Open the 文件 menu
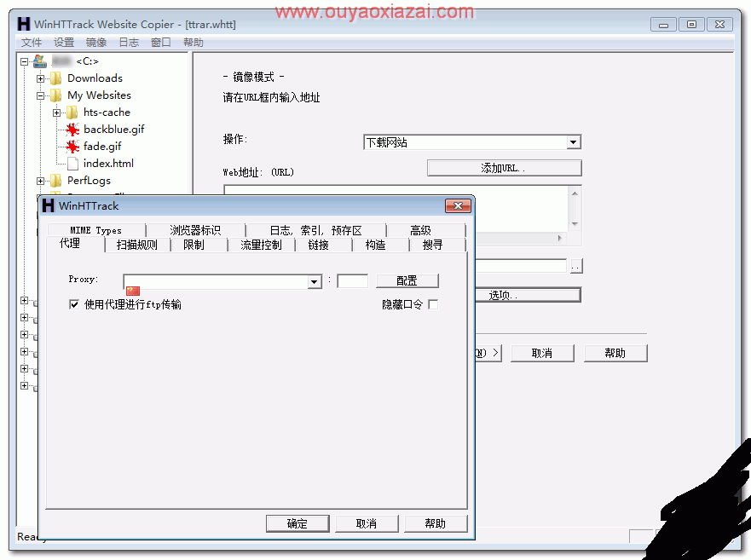The image size is (751, 560). click(x=32, y=43)
